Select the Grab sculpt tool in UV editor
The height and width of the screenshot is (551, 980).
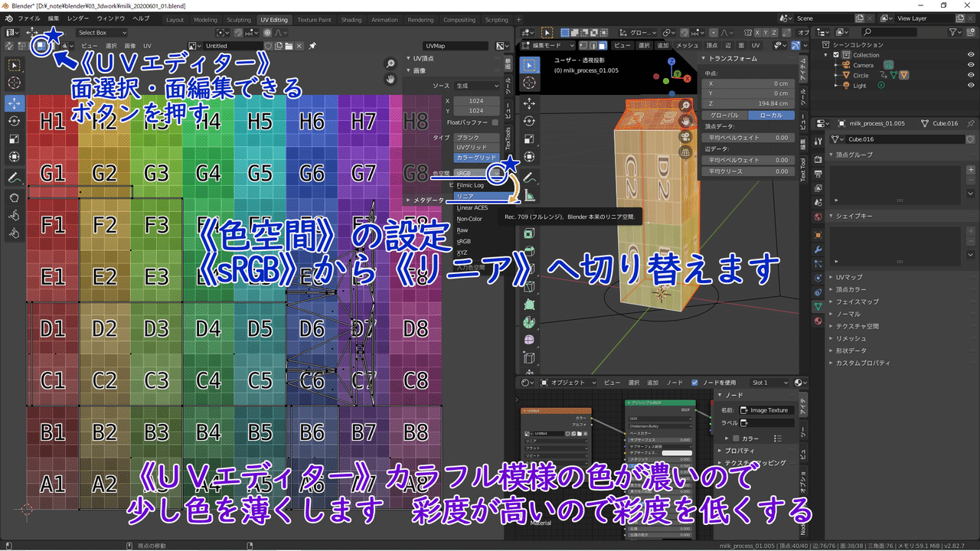point(15,197)
